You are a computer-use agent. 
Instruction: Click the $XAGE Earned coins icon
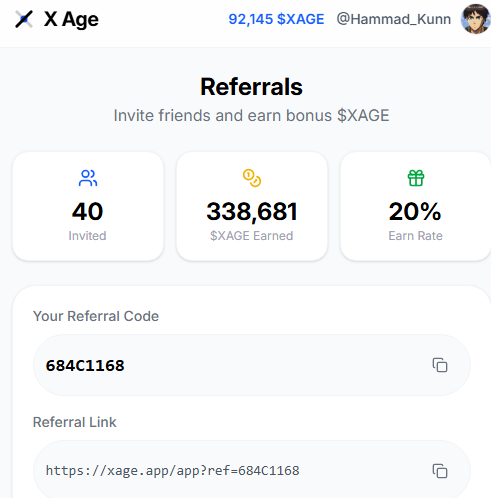coord(252,178)
